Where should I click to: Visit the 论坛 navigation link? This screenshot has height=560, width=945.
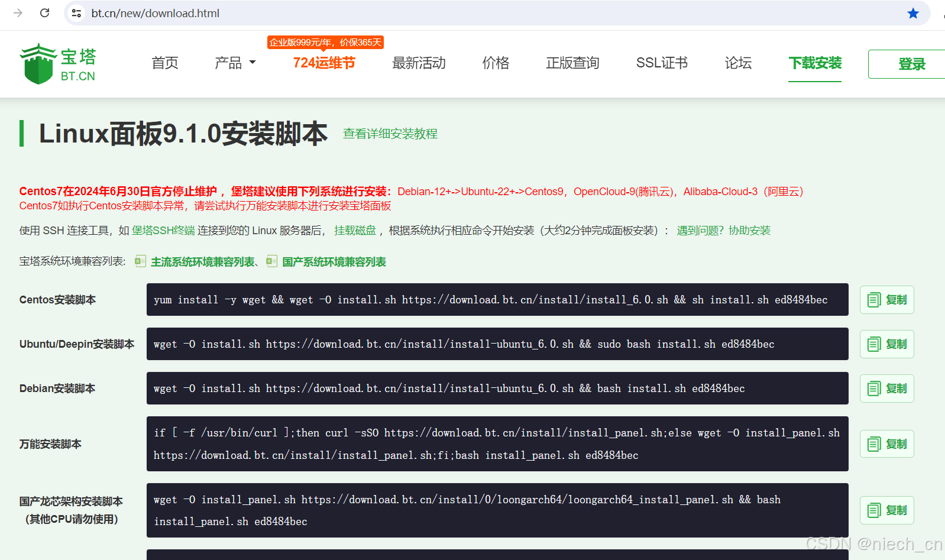pos(738,63)
